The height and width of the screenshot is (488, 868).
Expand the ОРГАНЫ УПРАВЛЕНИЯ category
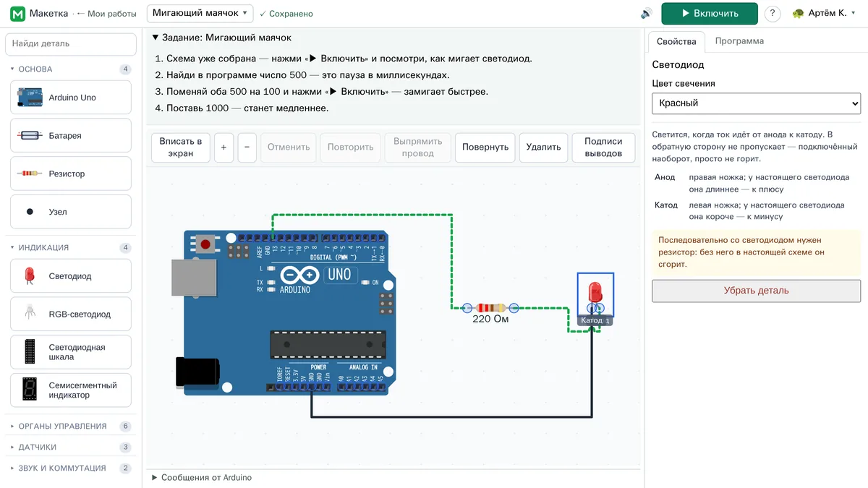click(x=71, y=427)
